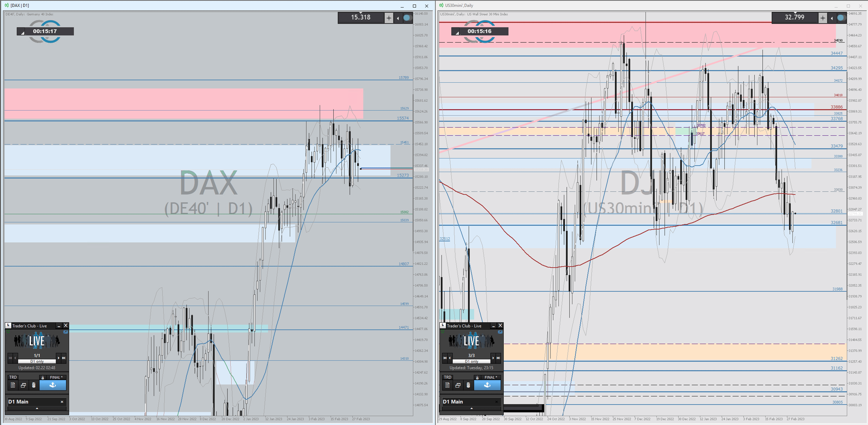This screenshot has height=425, width=868.
Task: Close the Trader's Club panel on the US30mini chart
Action: pyautogui.click(x=500, y=326)
